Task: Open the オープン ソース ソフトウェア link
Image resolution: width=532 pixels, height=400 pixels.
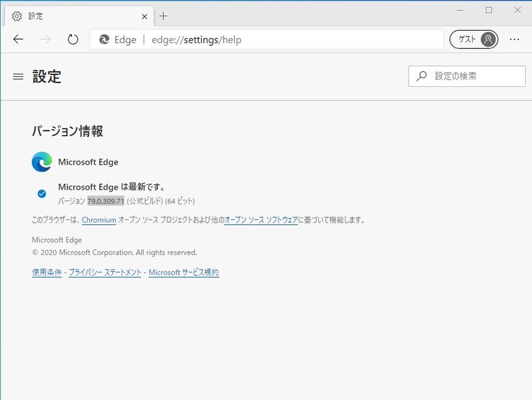Action: (x=262, y=220)
